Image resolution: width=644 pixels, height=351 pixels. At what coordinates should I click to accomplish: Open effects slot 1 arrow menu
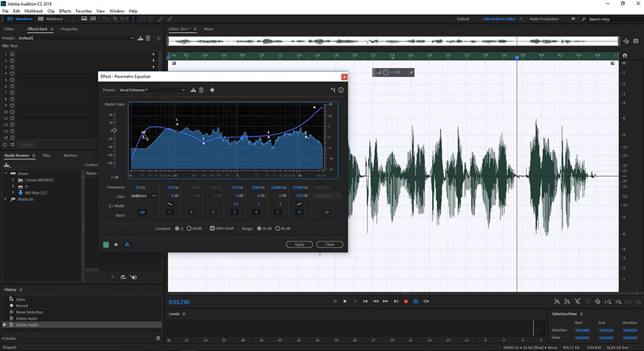[154, 54]
